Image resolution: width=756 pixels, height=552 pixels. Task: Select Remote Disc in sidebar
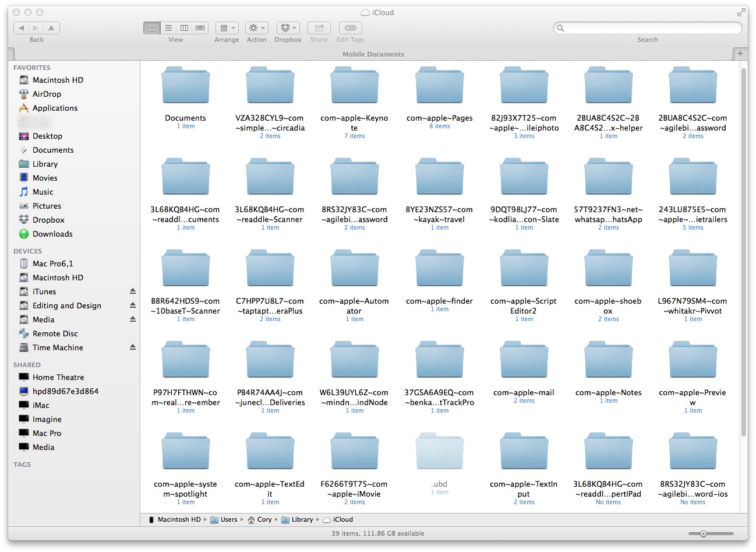pyautogui.click(x=55, y=333)
